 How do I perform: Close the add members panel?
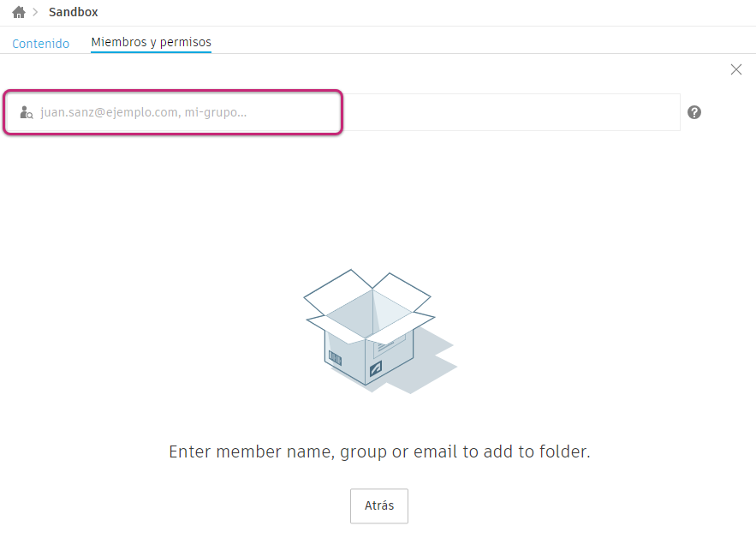pyautogui.click(x=736, y=69)
